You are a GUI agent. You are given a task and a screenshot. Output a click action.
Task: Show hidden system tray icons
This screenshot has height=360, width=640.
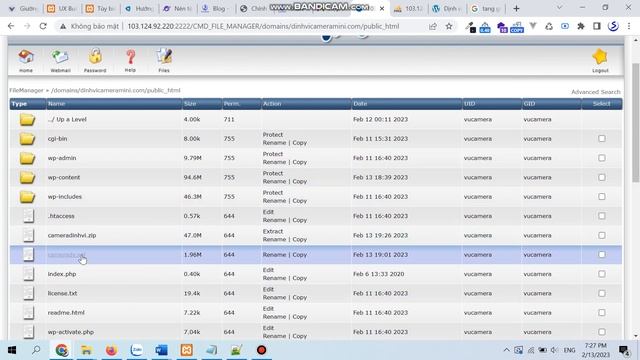[507, 350]
